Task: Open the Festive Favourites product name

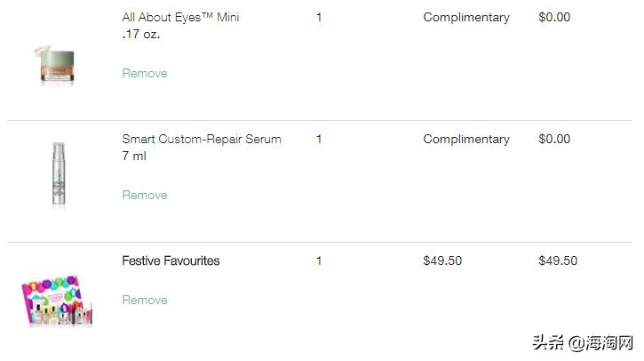Action: [171, 261]
